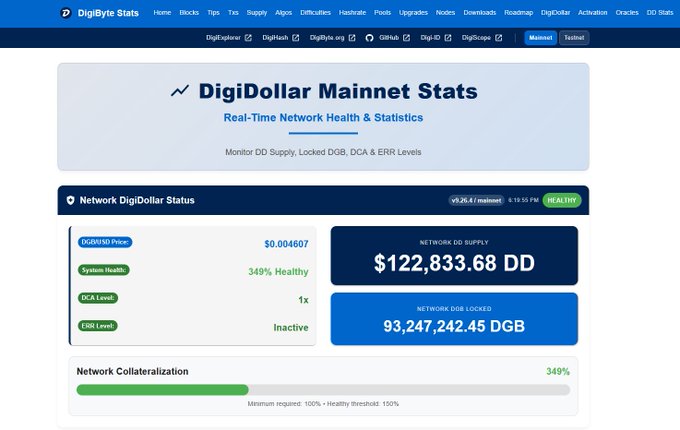680x430 pixels.
Task: Switch to Testnet network
Action: click(574, 38)
